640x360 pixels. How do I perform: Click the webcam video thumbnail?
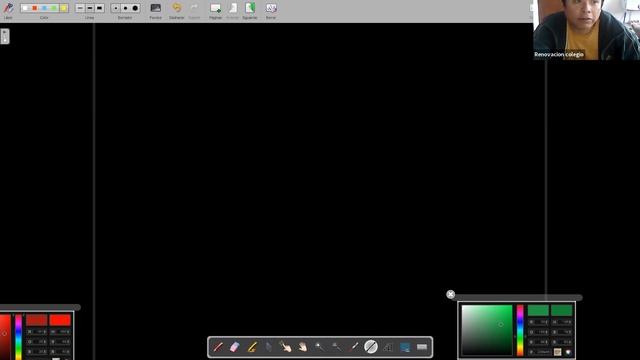[587, 30]
